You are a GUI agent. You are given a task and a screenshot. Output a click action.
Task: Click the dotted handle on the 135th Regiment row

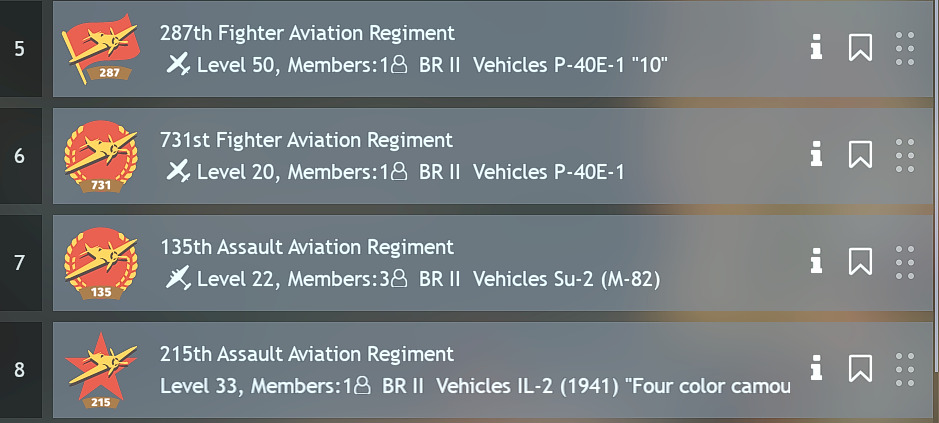point(905,262)
